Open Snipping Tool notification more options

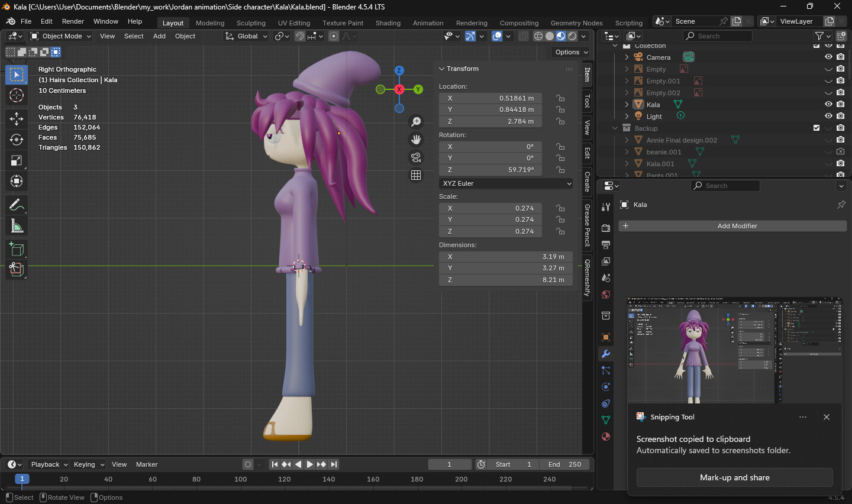point(803,417)
